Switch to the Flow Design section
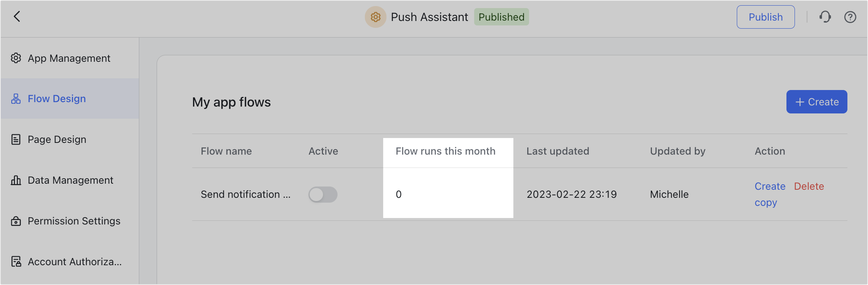Image resolution: width=868 pixels, height=285 pixels. coord(57,98)
